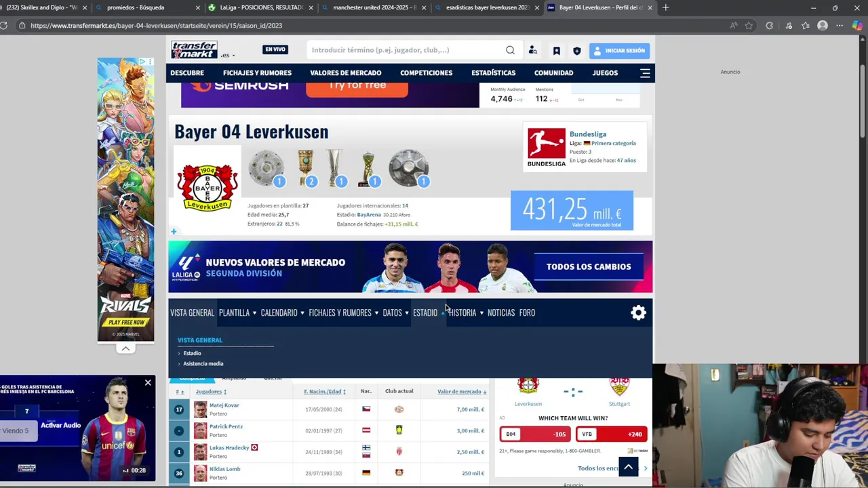The image size is (868, 488).
Task: Expand the CALENDARIO dropdown menu
Action: coord(282,312)
